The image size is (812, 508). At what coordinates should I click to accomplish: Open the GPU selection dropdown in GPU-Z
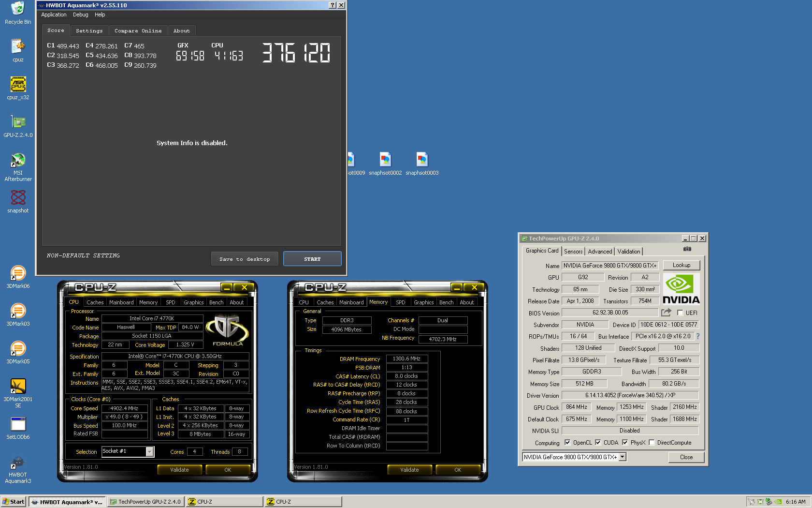(x=623, y=457)
